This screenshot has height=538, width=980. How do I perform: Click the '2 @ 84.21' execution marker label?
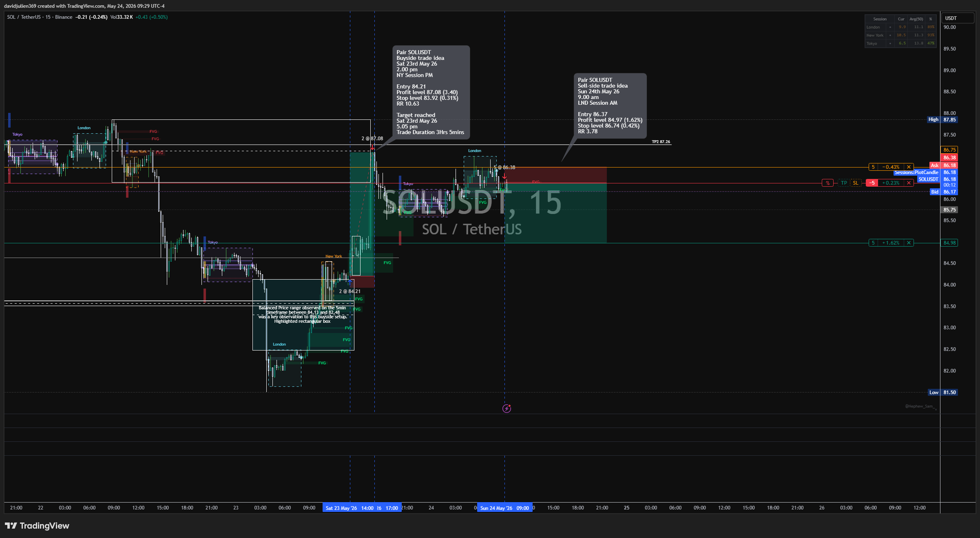tap(350, 291)
